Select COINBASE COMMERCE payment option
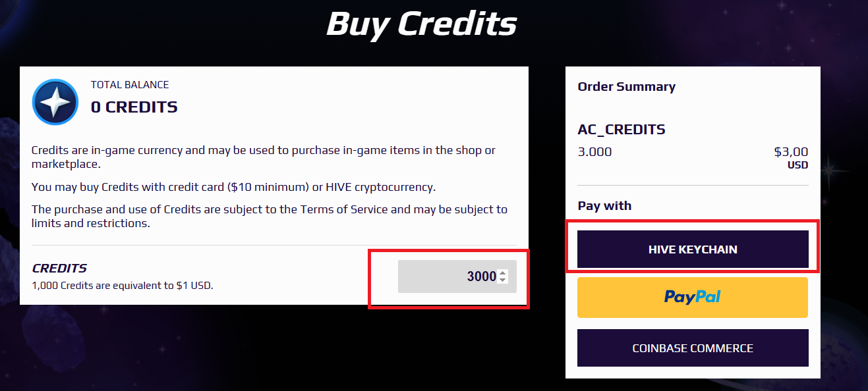Image resolution: width=868 pixels, height=391 pixels. [693, 348]
